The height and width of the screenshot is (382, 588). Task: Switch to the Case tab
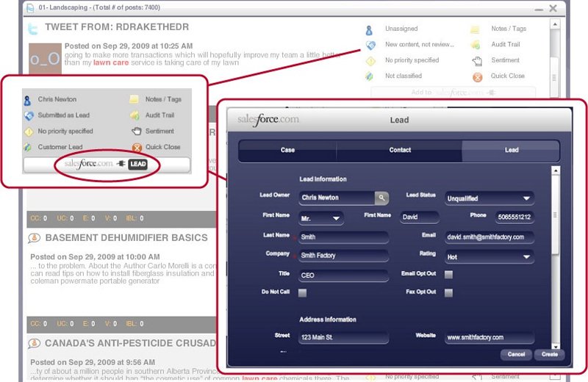click(x=287, y=150)
